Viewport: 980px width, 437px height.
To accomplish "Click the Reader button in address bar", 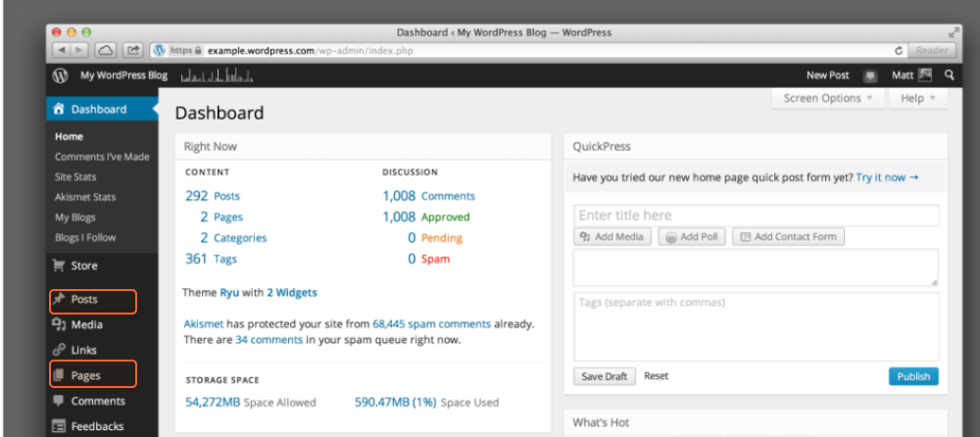I will (932, 51).
